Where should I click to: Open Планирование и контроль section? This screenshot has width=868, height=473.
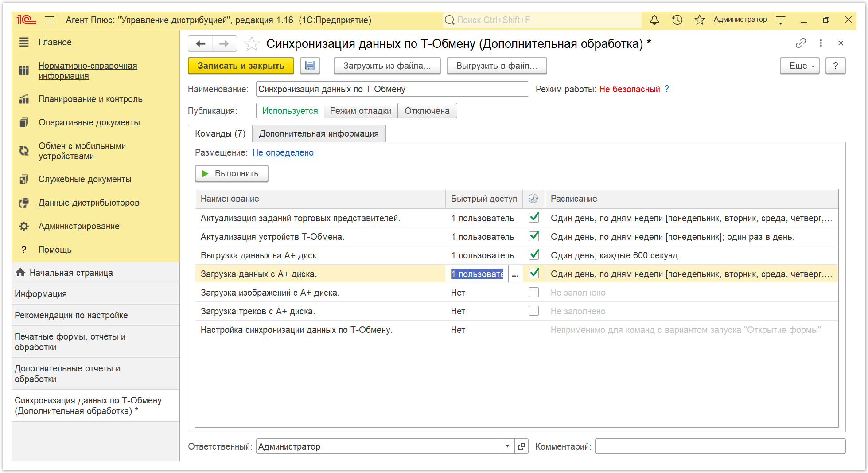[x=90, y=99]
